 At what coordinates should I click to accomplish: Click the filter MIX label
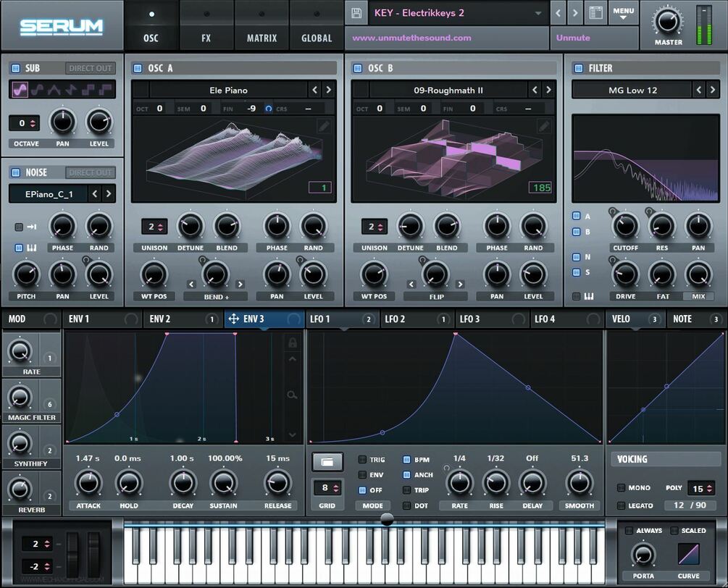(x=698, y=296)
